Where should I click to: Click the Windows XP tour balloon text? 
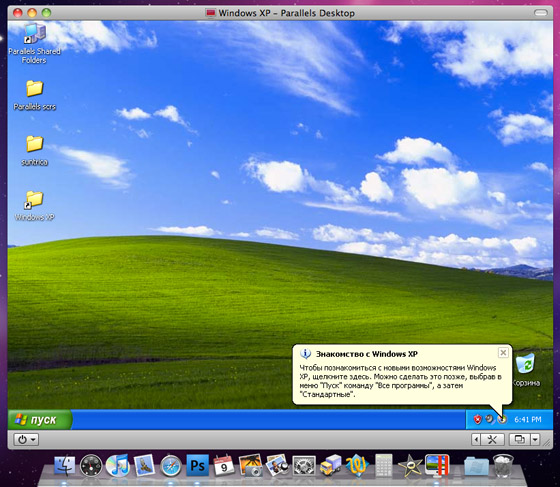point(400,381)
